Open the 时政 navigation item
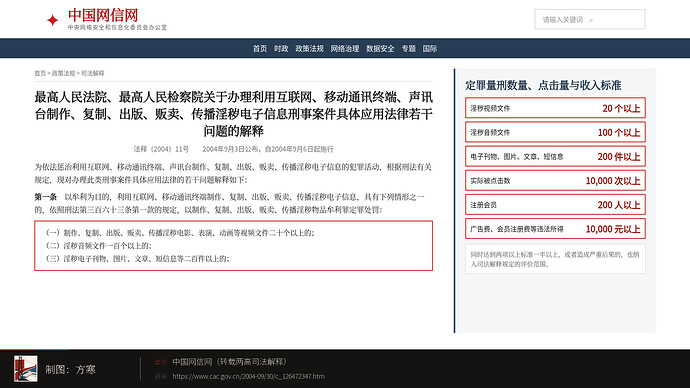This screenshot has width=690, height=388. tap(281, 48)
